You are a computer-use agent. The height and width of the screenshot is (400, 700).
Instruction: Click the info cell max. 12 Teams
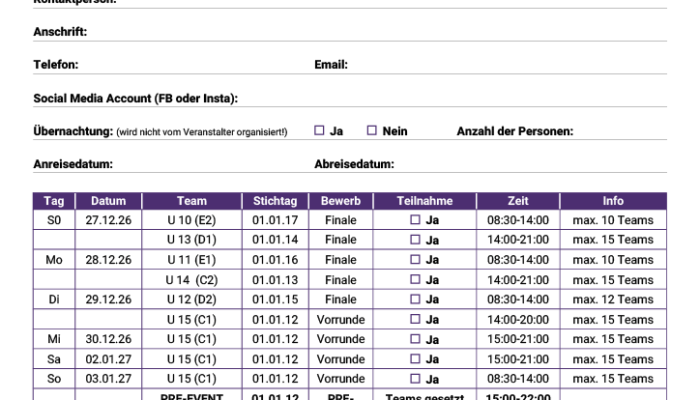tap(613, 300)
